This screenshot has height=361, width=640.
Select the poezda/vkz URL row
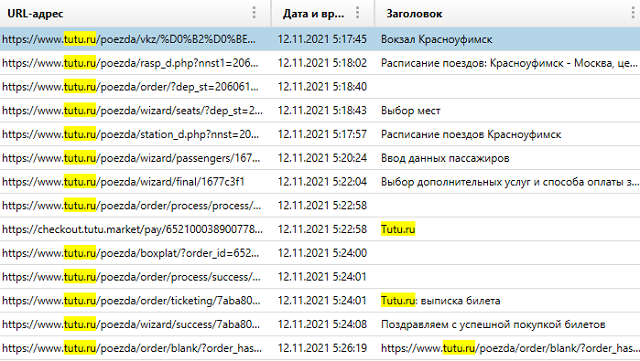pyautogui.click(x=320, y=39)
